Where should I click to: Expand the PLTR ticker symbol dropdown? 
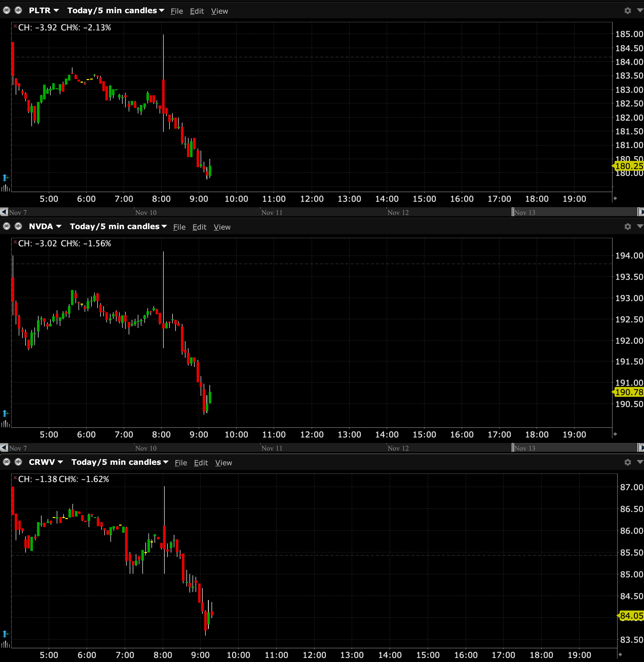click(56, 10)
